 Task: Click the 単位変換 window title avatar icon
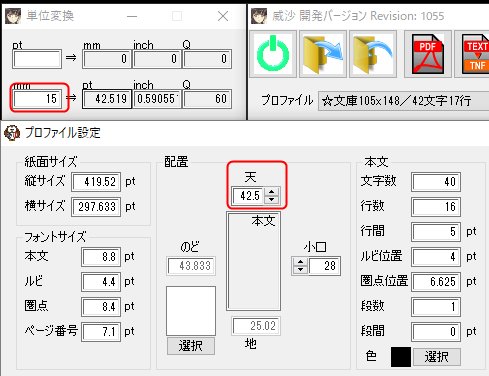point(13,16)
